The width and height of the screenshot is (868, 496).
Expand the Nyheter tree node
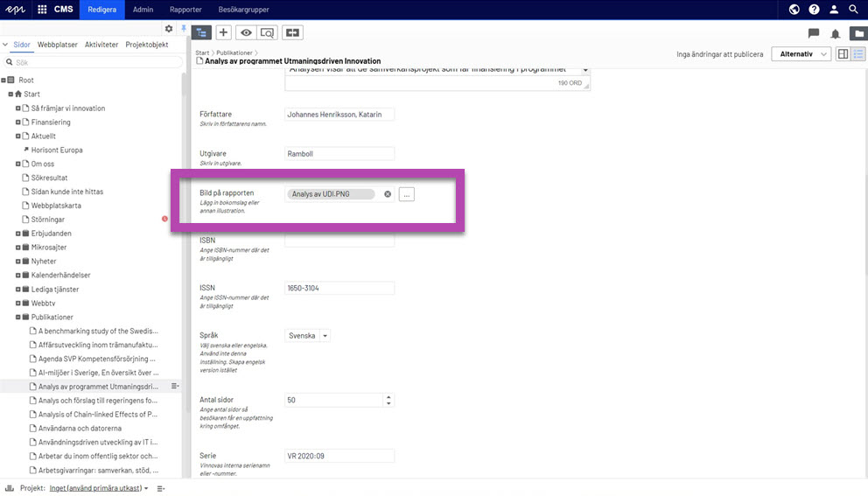[x=18, y=262]
